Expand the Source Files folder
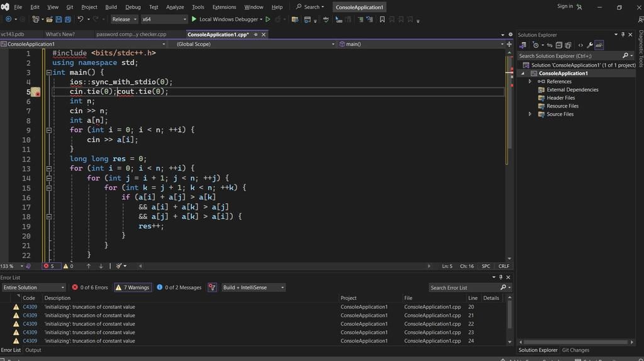Screen dimensions: 644x361 (530, 114)
